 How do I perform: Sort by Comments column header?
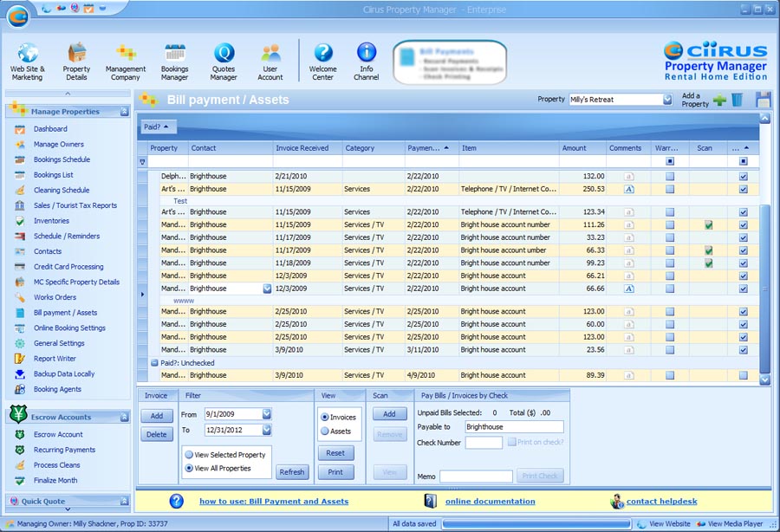click(628, 148)
